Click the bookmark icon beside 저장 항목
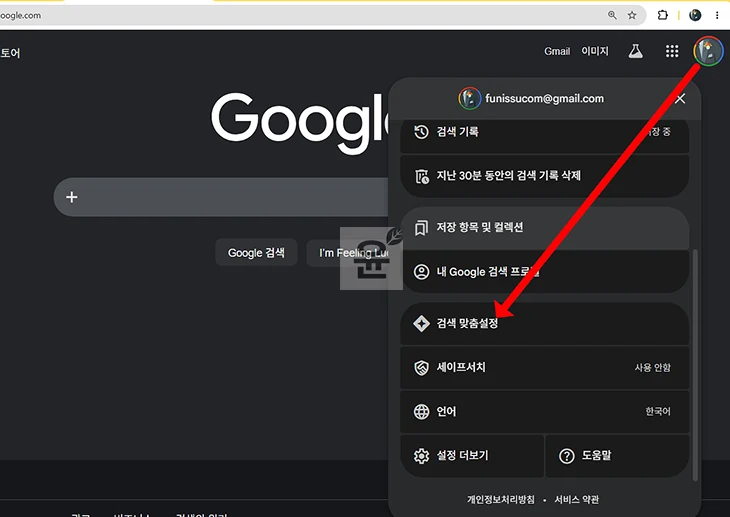Screen dimensions: 730x517 point(421,228)
